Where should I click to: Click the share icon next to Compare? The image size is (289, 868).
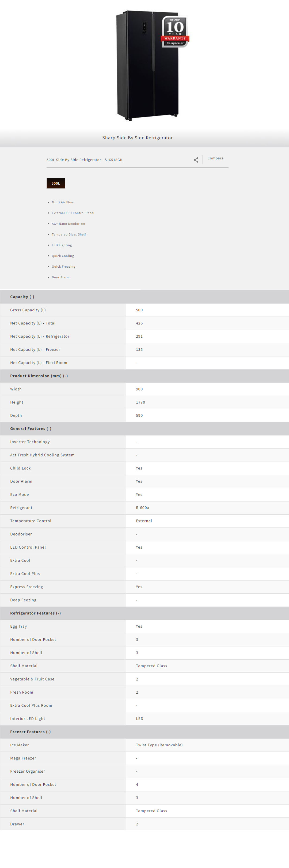coord(196,160)
